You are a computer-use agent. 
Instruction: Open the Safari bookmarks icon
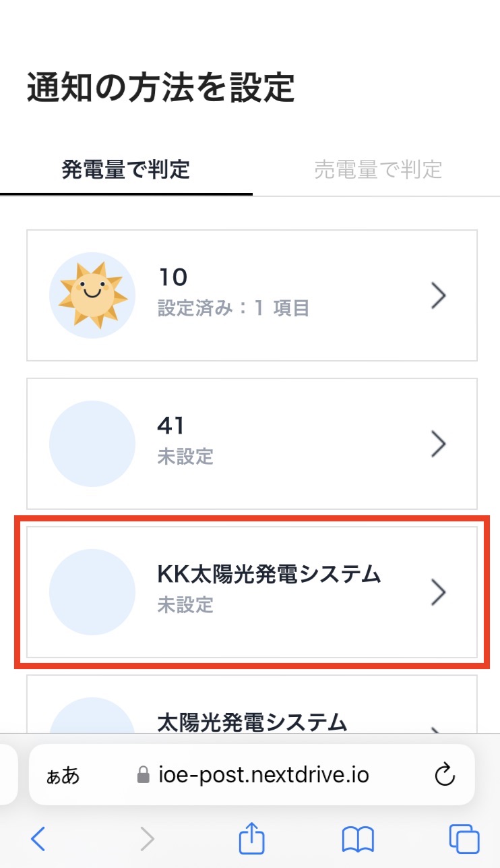pos(358,840)
